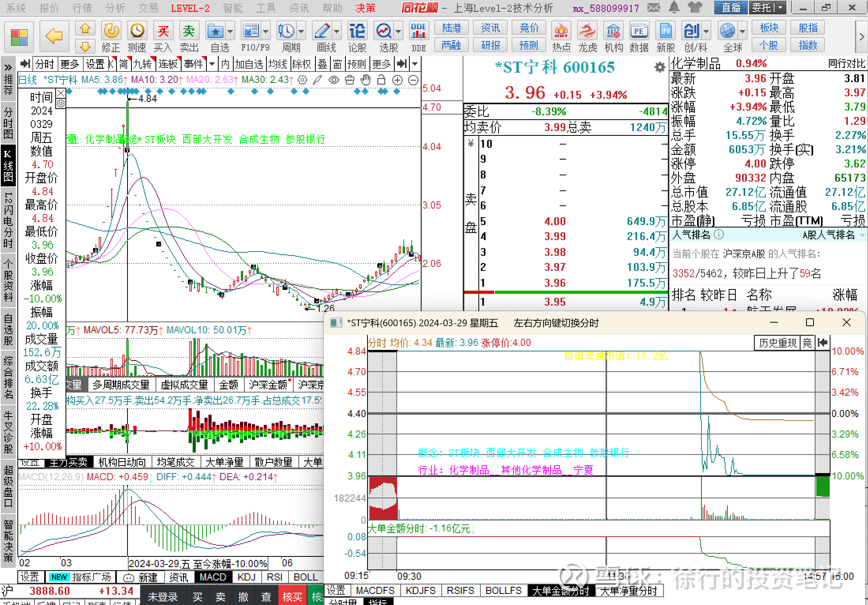Click the back arrow navigation icon
This screenshot has width=868, height=605.
54,37
